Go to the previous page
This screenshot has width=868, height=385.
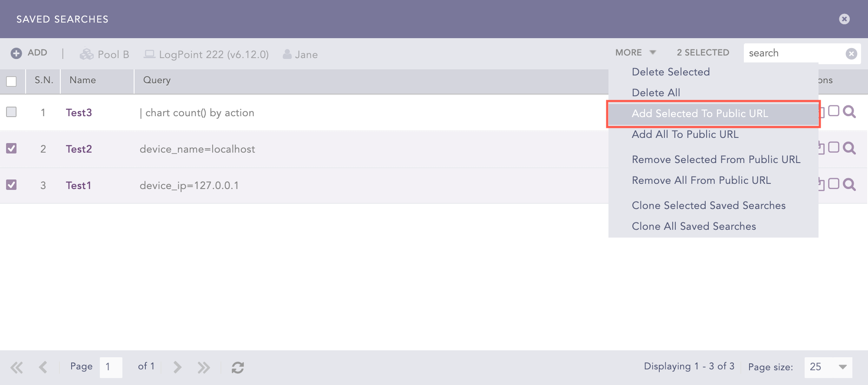43,367
